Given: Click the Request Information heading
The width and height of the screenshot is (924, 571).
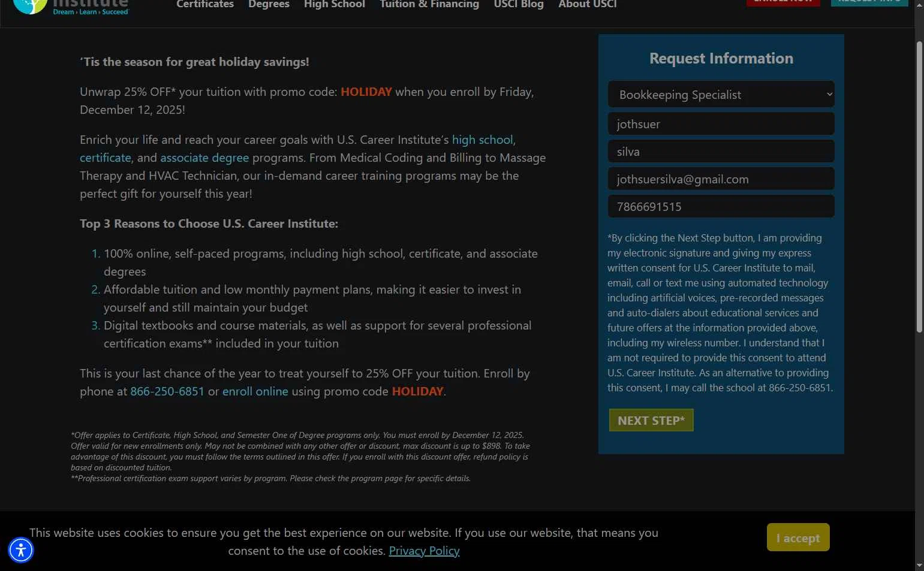Looking at the screenshot, I should (721, 58).
